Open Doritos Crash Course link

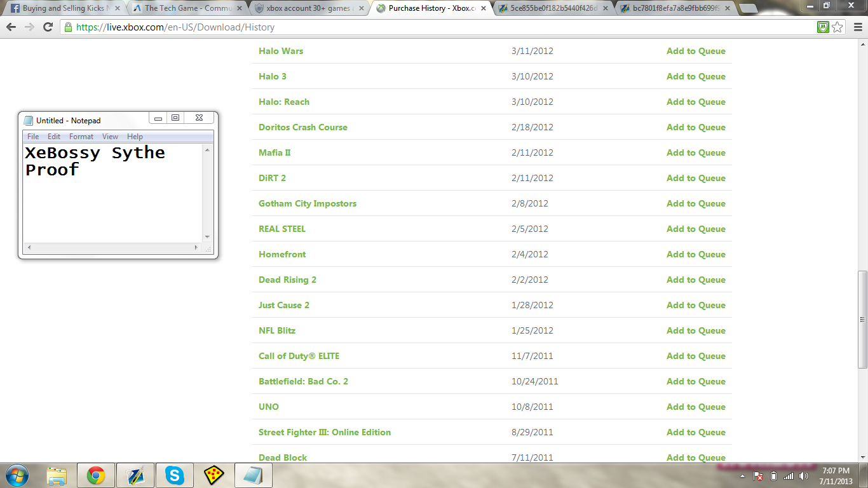(303, 127)
